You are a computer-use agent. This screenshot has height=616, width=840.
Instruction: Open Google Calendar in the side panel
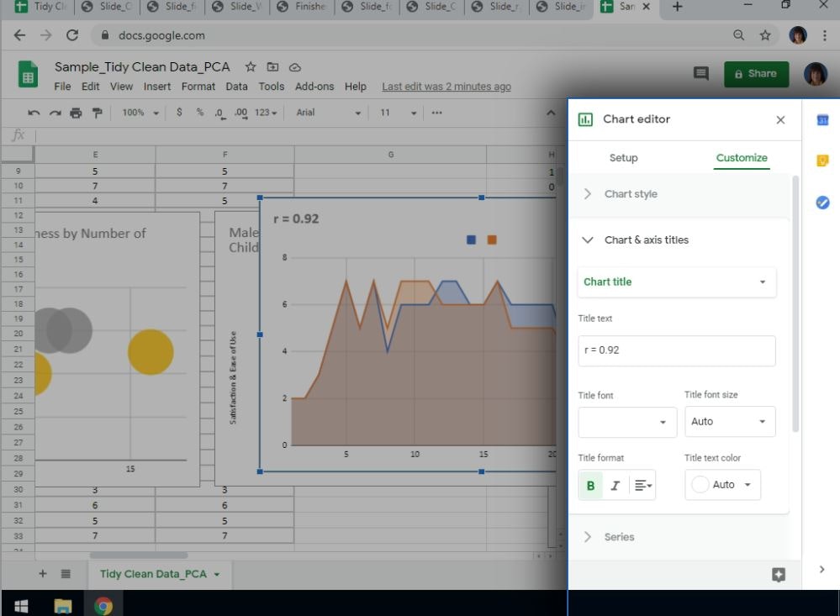[x=822, y=121]
